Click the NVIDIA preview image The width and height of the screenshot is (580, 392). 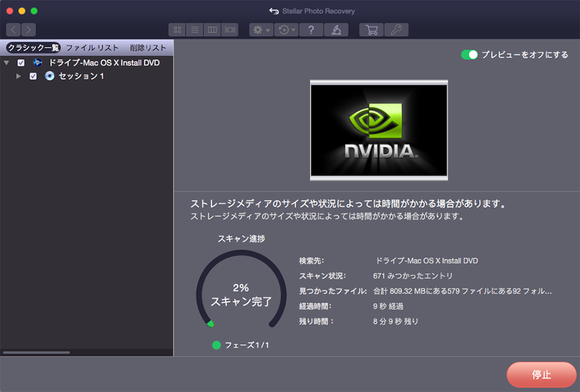(379, 131)
